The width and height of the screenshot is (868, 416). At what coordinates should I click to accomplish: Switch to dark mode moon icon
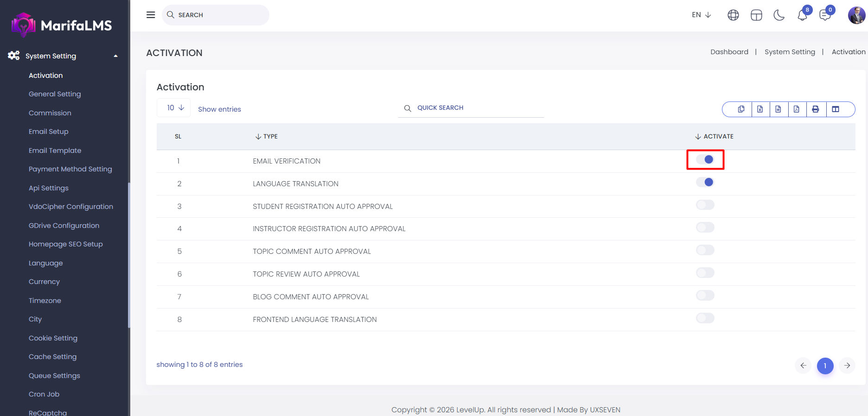coord(779,15)
